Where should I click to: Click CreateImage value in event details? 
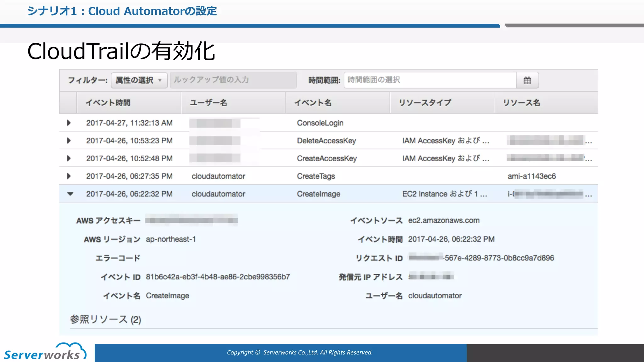(x=167, y=296)
